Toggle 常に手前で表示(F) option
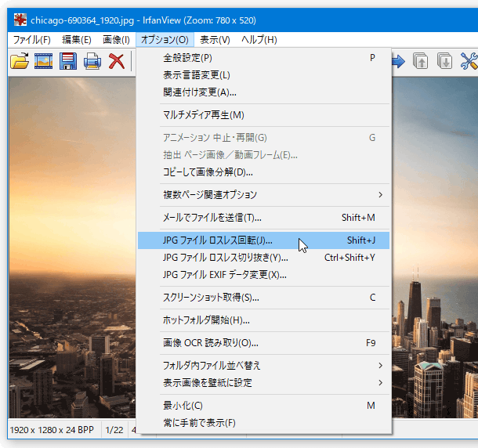 (264, 423)
